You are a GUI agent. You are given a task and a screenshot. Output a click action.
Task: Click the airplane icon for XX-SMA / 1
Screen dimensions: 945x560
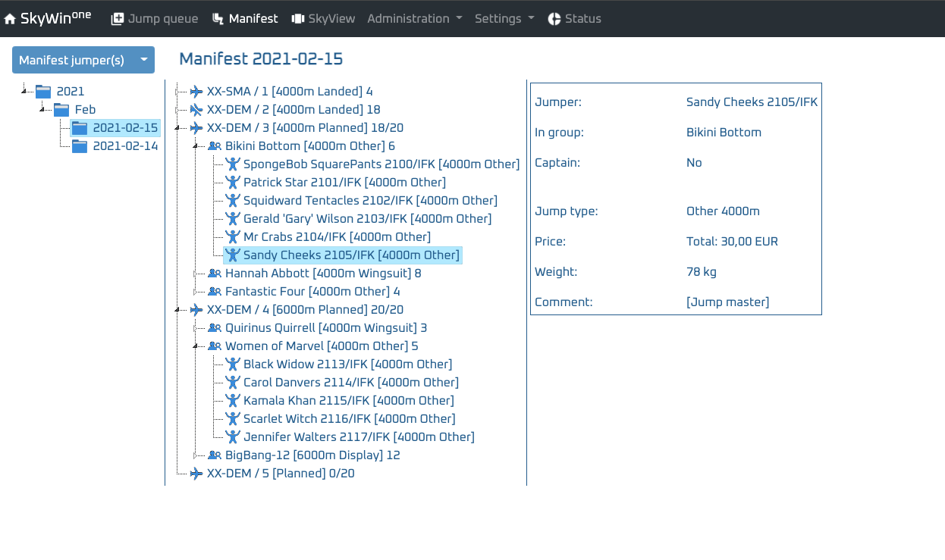[196, 92]
